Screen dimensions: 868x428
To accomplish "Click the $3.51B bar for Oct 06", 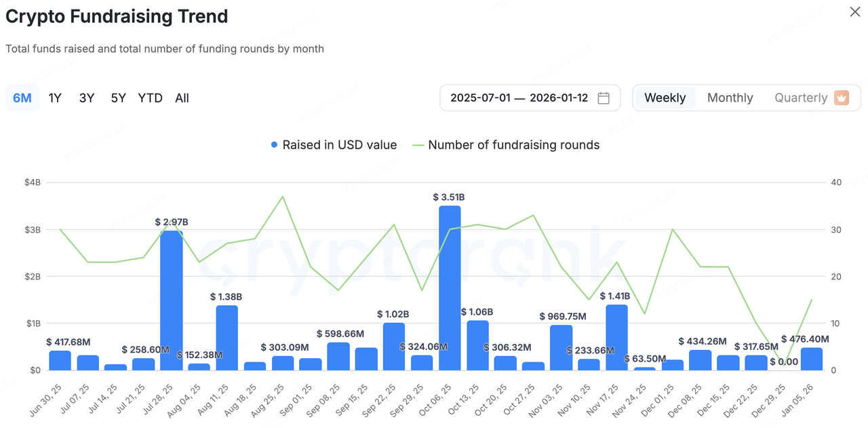I will (x=450, y=288).
